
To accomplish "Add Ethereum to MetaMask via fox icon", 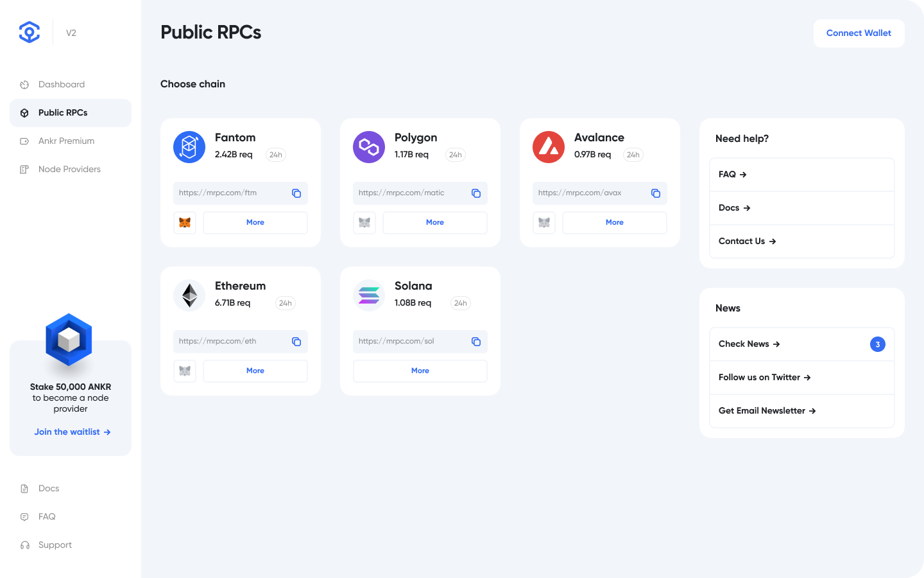I will pyautogui.click(x=185, y=371).
